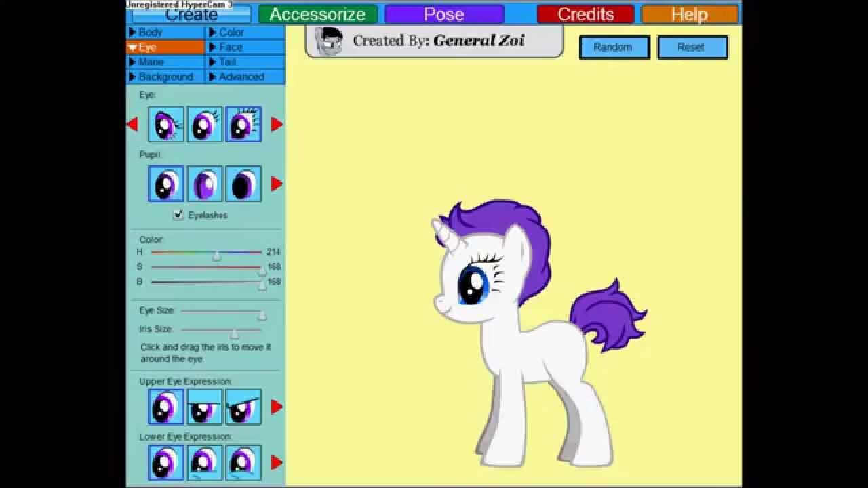Expand the Face section
Screen dimensions: 868x488
(x=245, y=47)
